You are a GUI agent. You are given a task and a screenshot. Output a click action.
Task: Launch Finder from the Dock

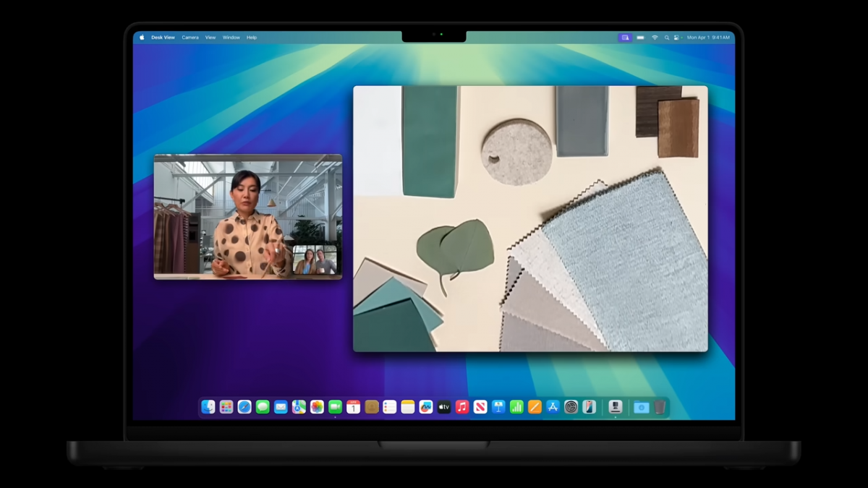208,407
